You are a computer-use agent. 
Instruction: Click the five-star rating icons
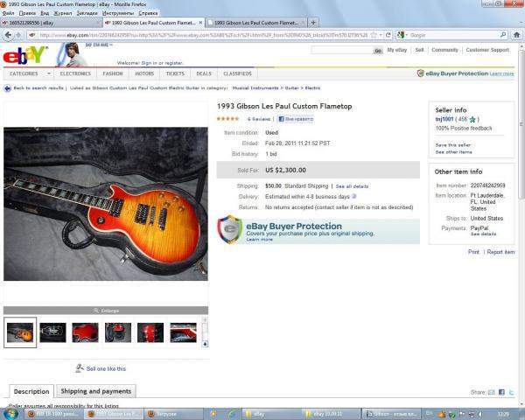(x=227, y=119)
